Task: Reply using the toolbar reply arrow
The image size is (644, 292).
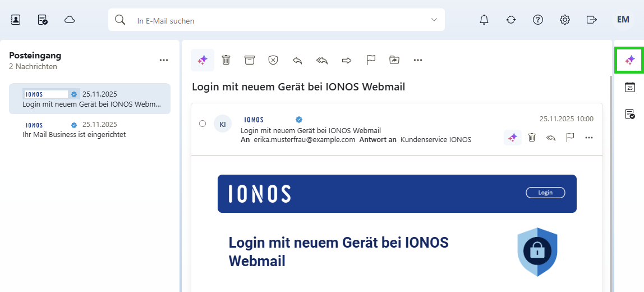Action: (297, 61)
